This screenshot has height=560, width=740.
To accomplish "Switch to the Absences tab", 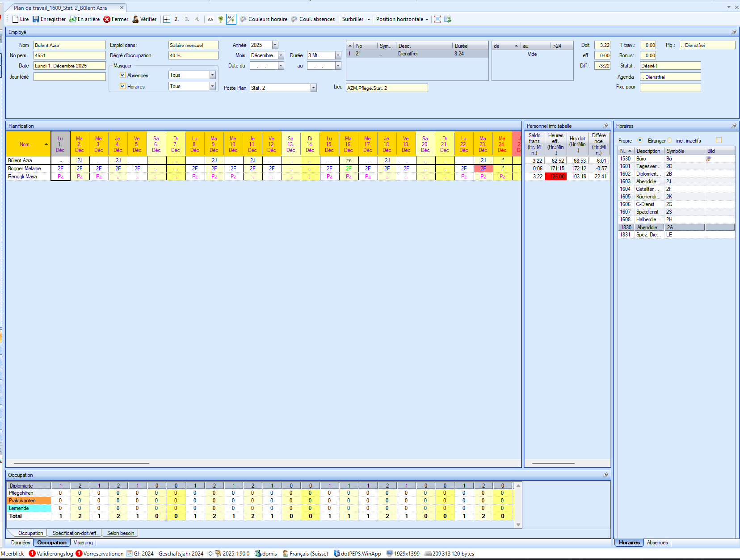I will [657, 543].
